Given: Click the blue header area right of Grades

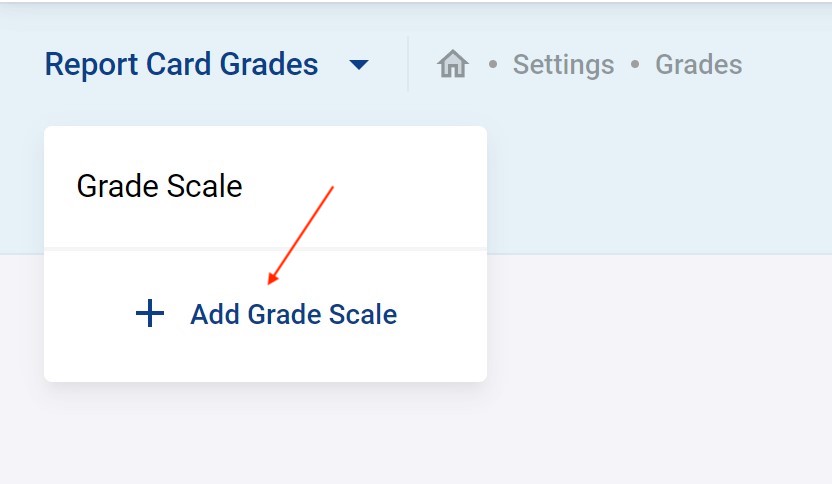Looking at the screenshot, I should tap(790, 65).
